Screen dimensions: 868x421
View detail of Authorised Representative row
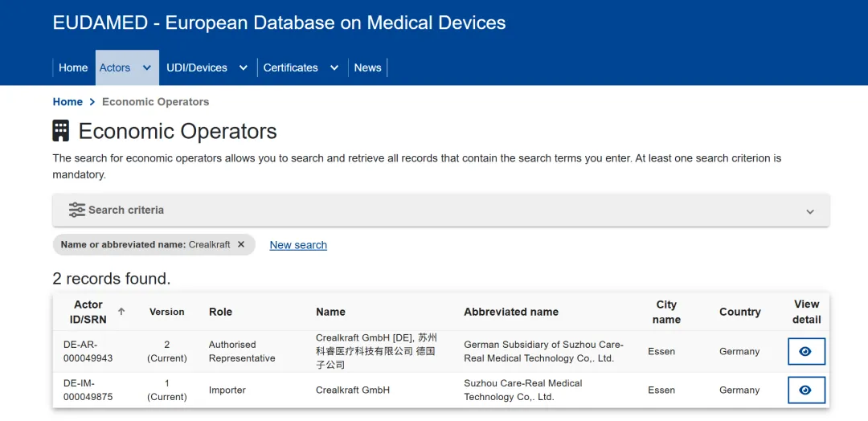[805, 351]
